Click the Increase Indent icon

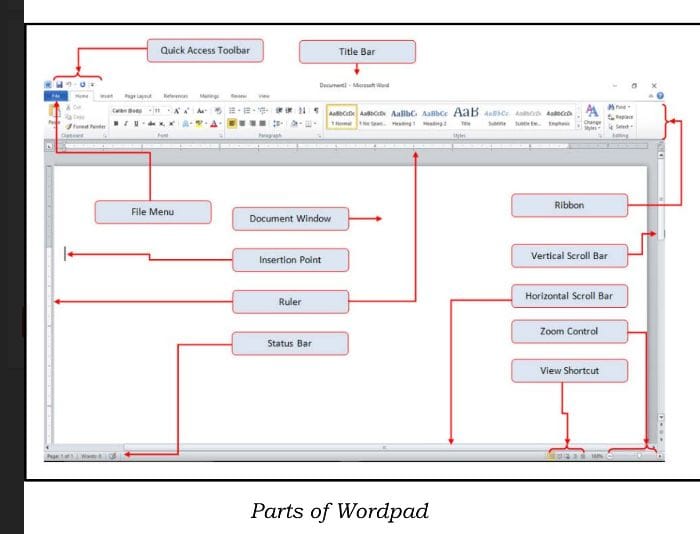[289, 111]
